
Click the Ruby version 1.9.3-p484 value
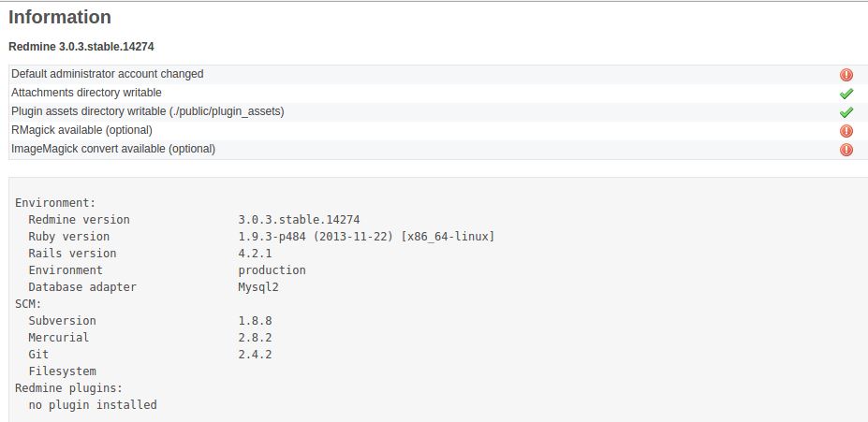[366, 237]
